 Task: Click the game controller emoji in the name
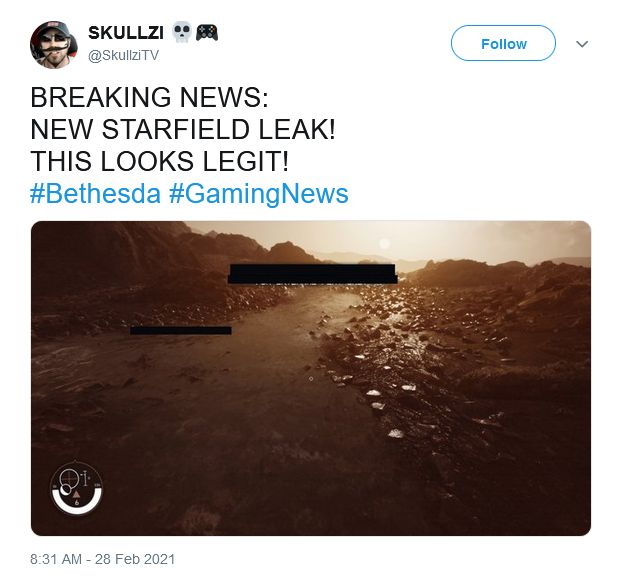tap(207, 32)
